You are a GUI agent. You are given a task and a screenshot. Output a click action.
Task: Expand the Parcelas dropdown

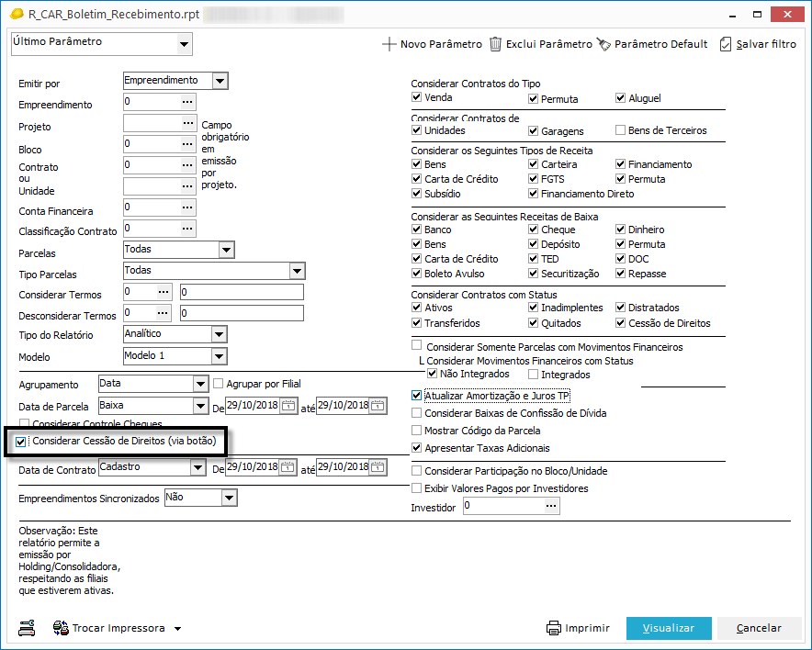coord(226,250)
